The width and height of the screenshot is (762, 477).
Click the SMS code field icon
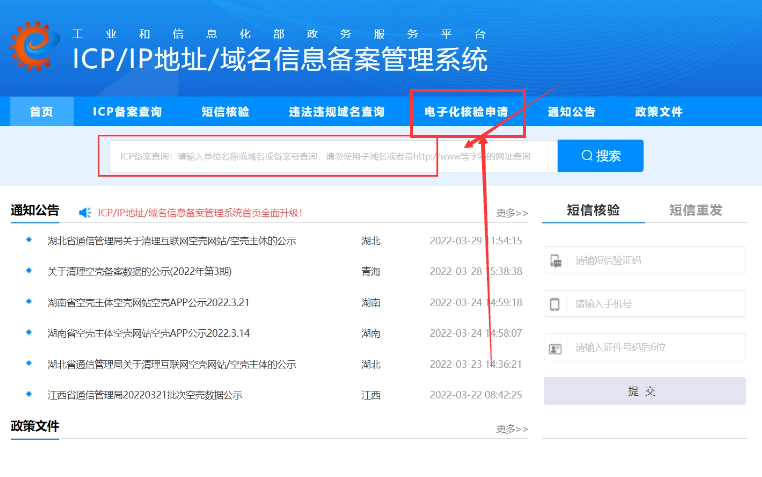555,261
